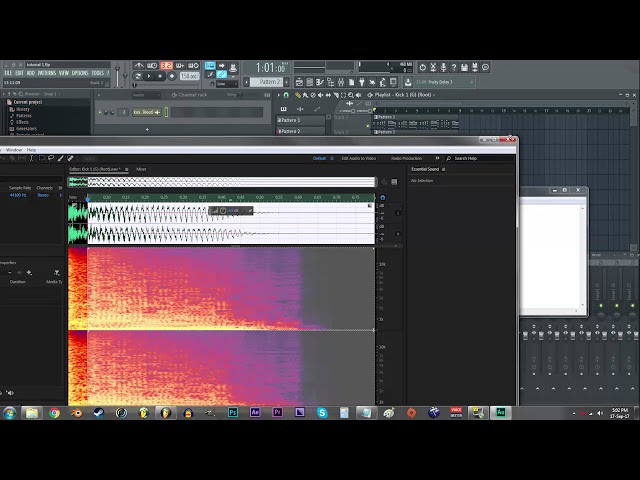Select the playlist mute tool speaker icon
This screenshot has width=640, height=480.
point(320,95)
